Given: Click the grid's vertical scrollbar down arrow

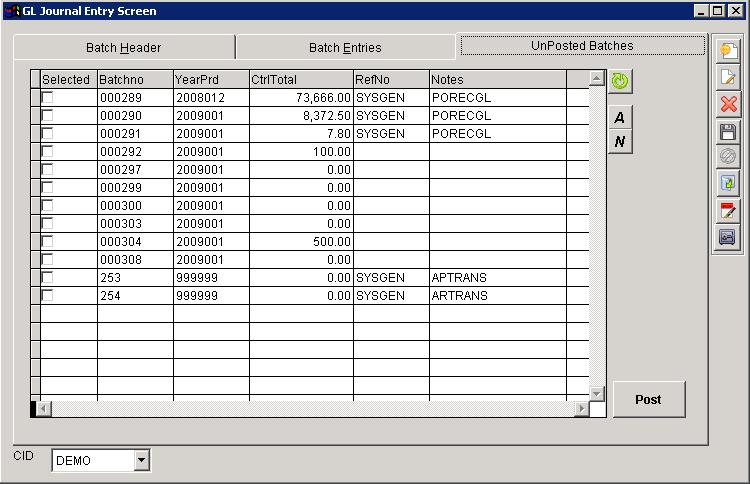Looking at the screenshot, I should pos(597,393).
